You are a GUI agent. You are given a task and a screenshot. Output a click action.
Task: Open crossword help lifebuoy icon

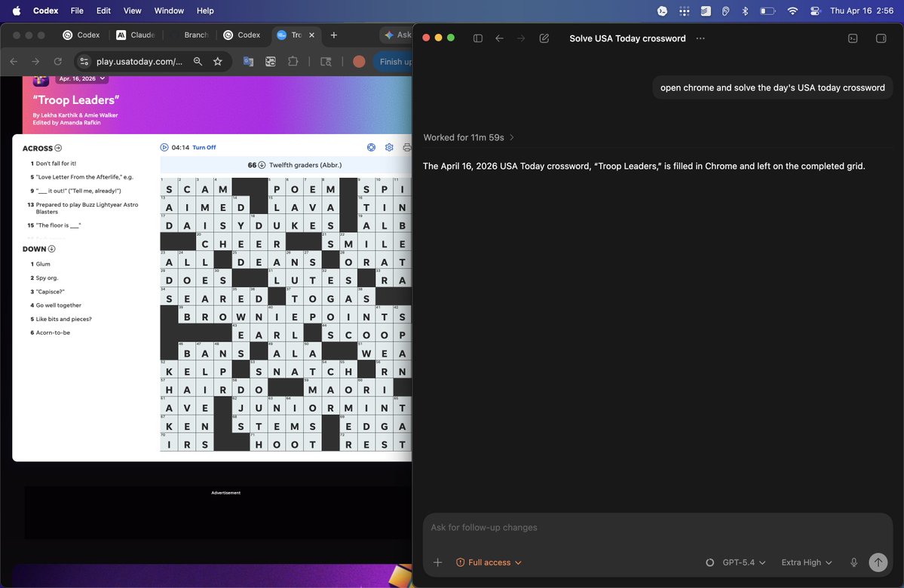[x=371, y=148]
